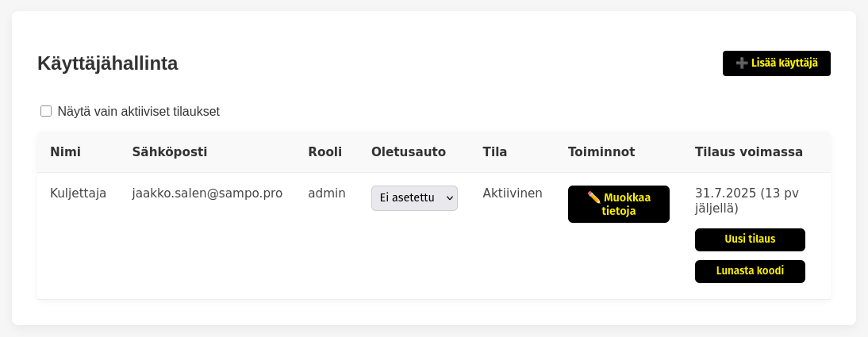Click the plus icon on Lisää käyttäjä

742,63
